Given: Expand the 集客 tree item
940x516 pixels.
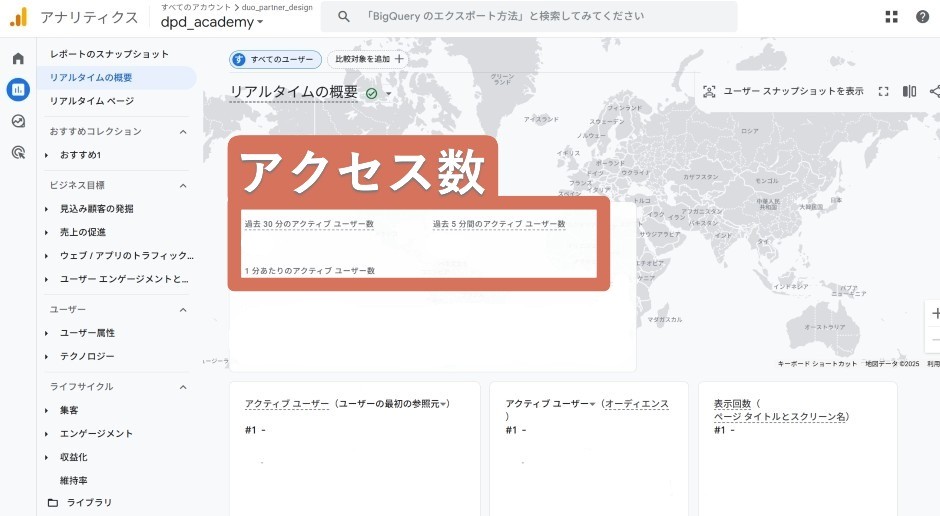Looking at the screenshot, I should [x=47, y=411].
